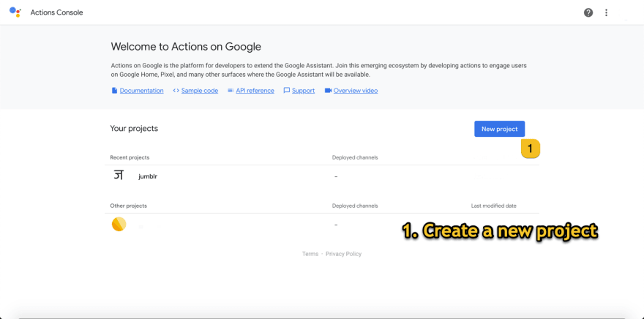The image size is (644, 319).
Task: Click the Sample code brackets icon
Action: (x=176, y=90)
